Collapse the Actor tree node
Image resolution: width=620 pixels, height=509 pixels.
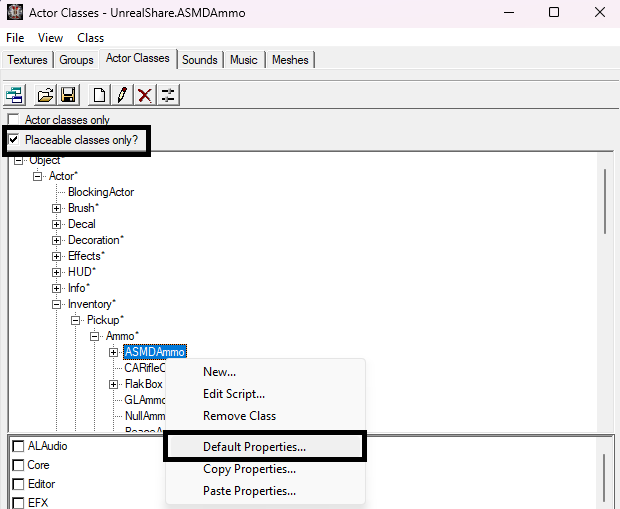tap(37, 176)
